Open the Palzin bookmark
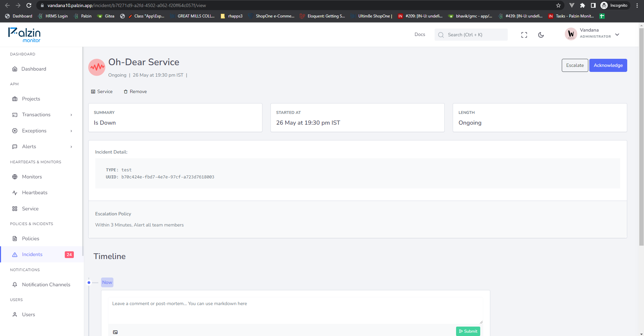The width and height of the screenshot is (644, 336). point(83,16)
